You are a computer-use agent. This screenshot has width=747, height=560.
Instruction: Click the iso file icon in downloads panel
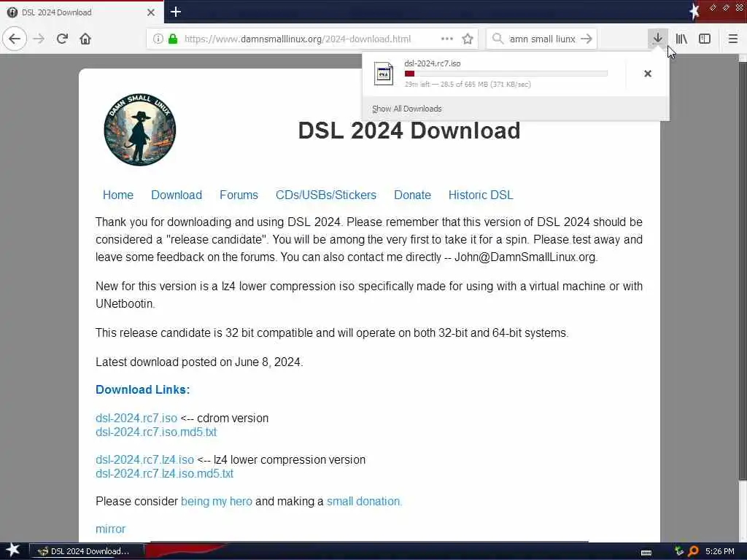(384, 74)
